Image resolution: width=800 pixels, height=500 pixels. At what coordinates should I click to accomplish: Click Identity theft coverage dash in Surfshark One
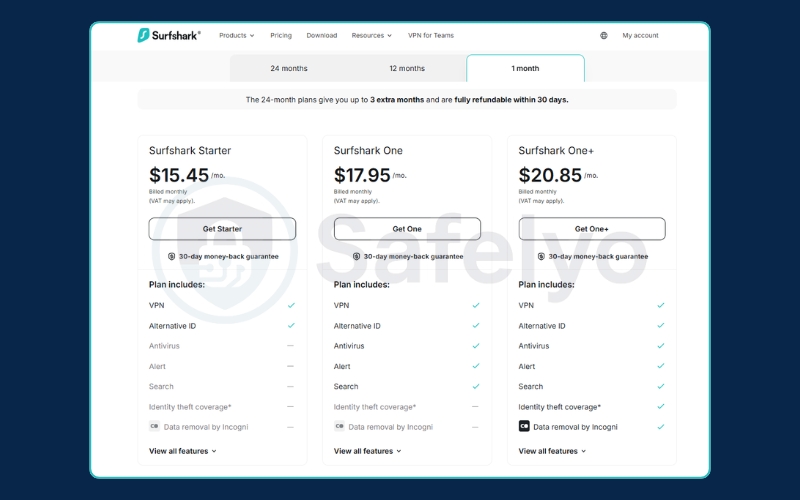(x=475, y=407)
